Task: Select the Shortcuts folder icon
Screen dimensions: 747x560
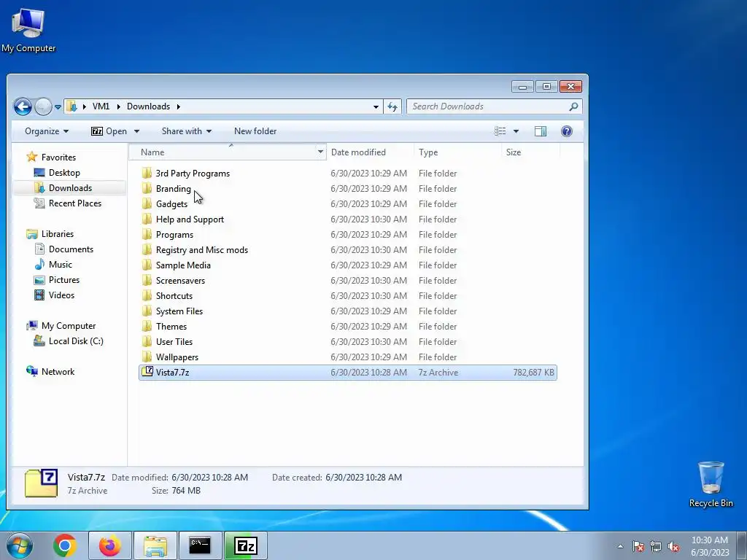Action: (x=147, y=295)
